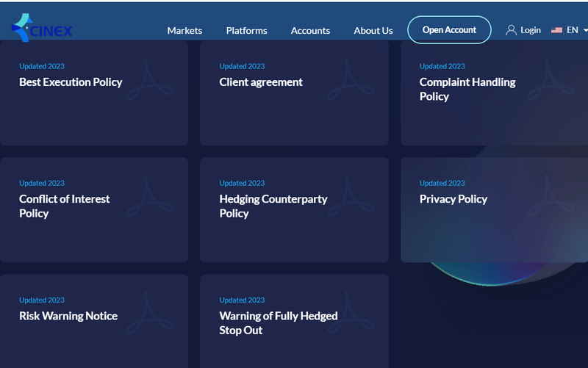Screen dimensions: 588x368
Task: Click PDF icon on Privacy Policy card
Action: (550, 195)
